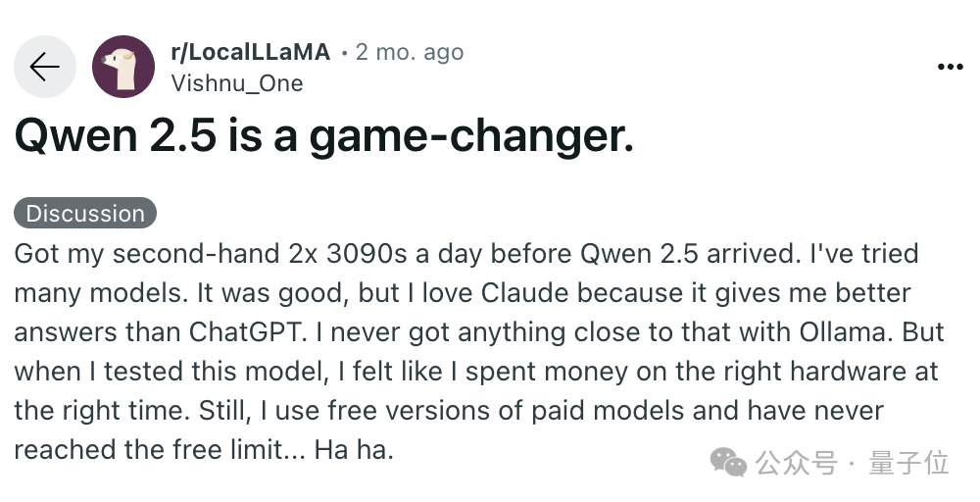Screen dimensions: 980x502
Task: Click the WeChat logo watermark
Action: pyautogui.click(x=729, y=463)
